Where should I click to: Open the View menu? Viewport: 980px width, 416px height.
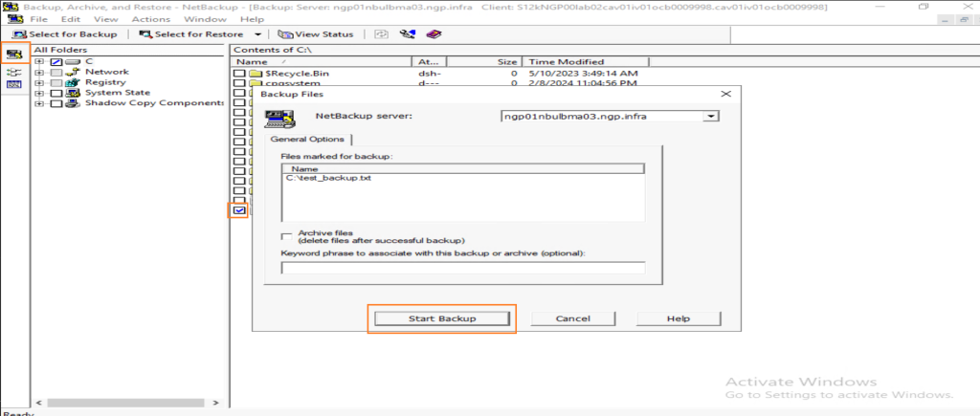(105, 19)
